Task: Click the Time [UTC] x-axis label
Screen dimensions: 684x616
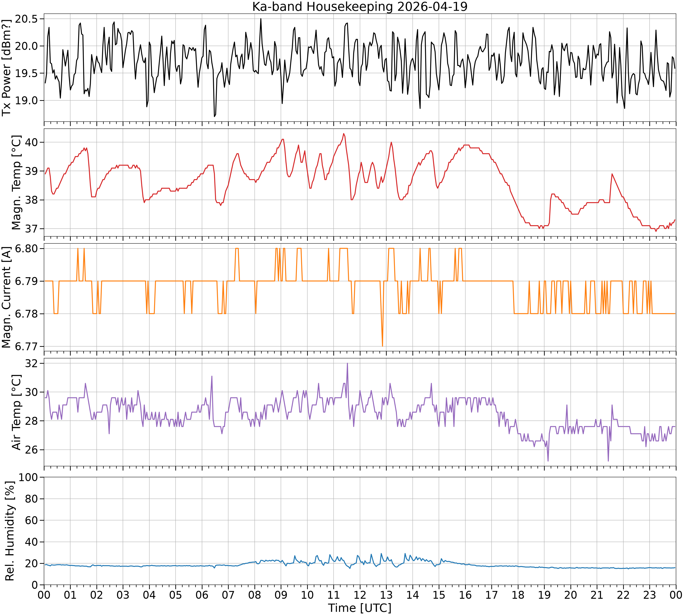Action: point(360,608)
